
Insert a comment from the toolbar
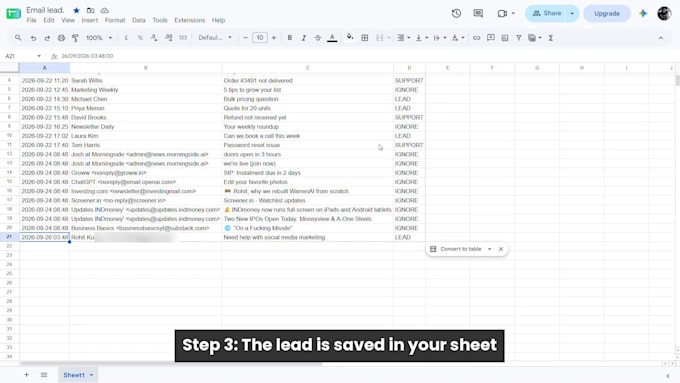490,38
